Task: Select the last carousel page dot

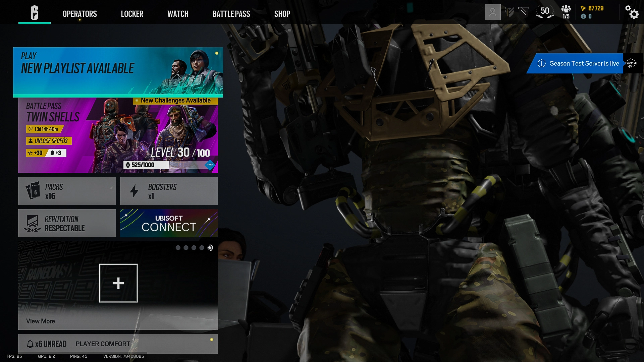Action: tap(210, 248)
